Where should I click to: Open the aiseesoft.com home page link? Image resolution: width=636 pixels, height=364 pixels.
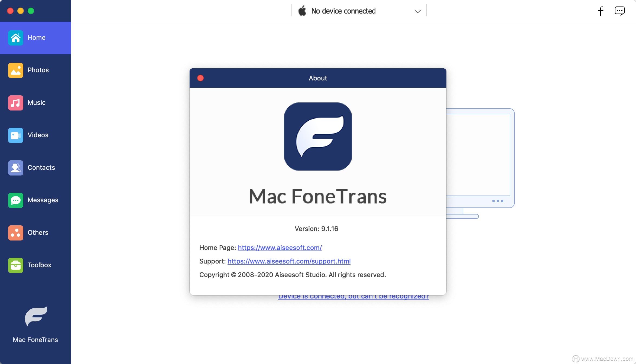(280, 248)
